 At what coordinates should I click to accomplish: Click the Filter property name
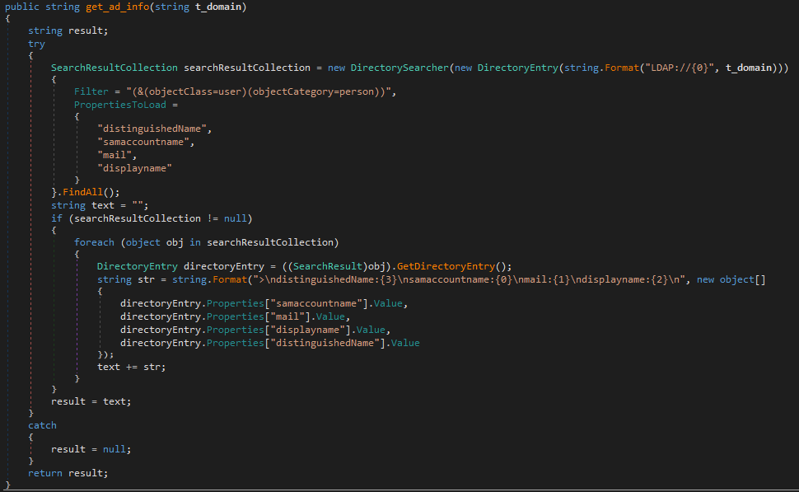click(x=92, y=92)
